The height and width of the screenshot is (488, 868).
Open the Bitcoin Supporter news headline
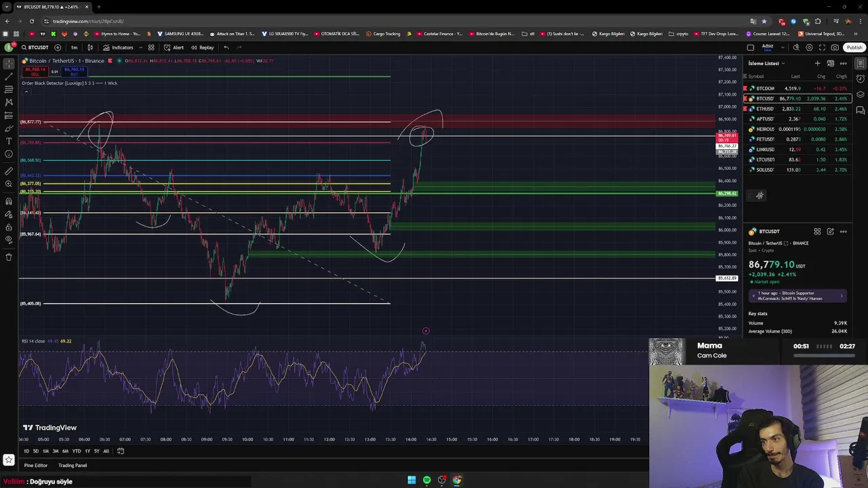(x=797, y=296)
